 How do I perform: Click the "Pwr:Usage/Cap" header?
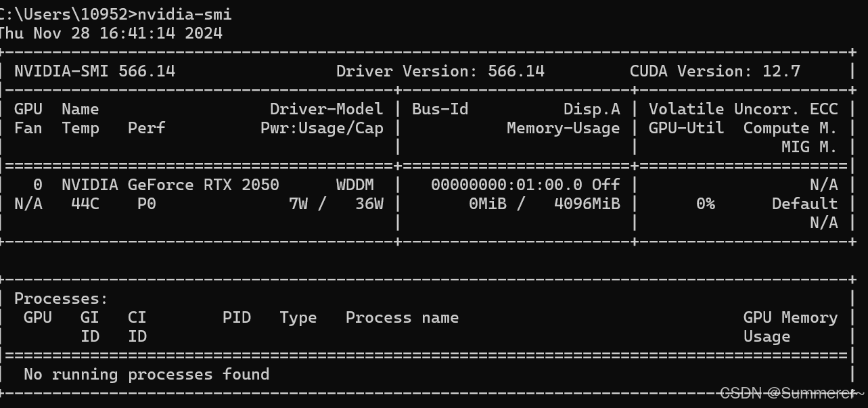(322, 128)
